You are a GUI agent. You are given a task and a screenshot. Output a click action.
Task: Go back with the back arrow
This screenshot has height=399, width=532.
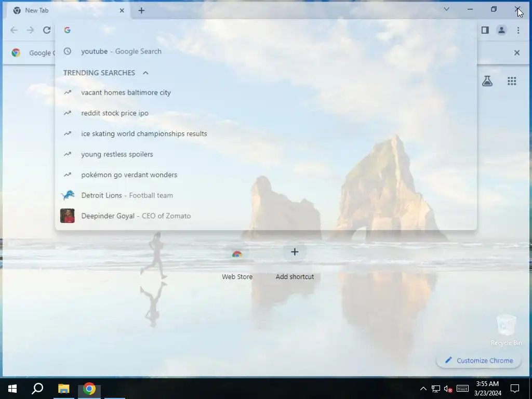click(x=14, y=30)
